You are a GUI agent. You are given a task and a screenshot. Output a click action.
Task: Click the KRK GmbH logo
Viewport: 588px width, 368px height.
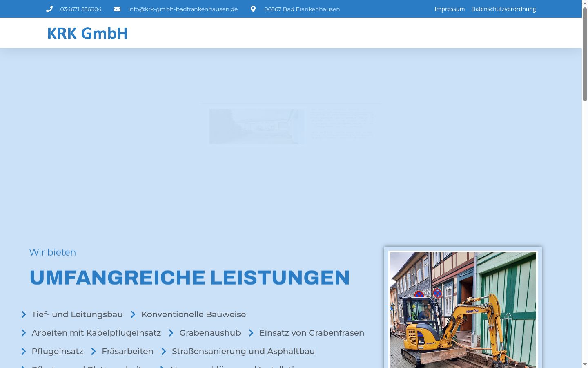(87, 33)
